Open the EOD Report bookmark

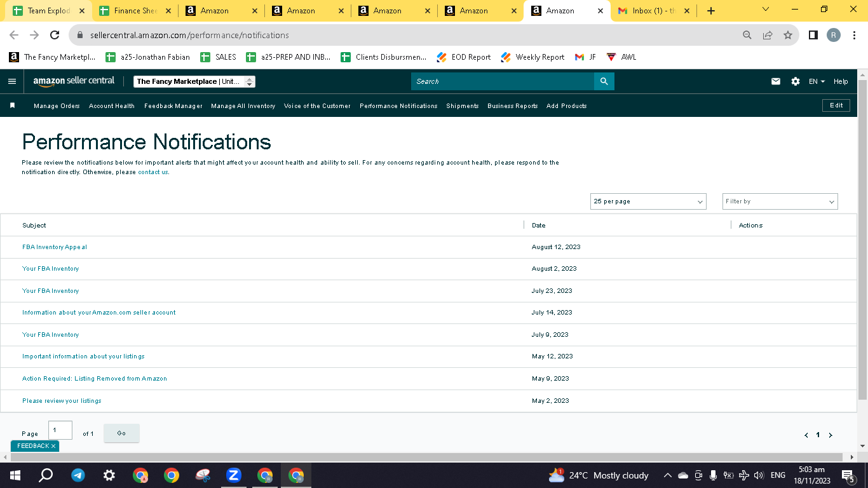(464, 57)
